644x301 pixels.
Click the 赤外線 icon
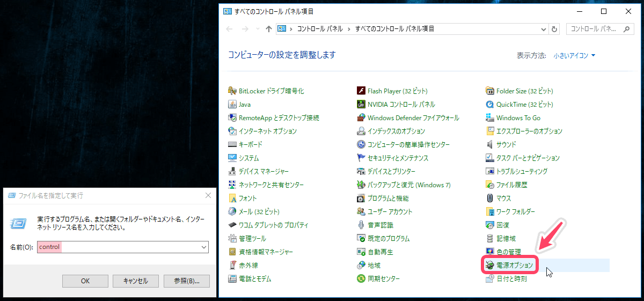click(x=232, y=266)
